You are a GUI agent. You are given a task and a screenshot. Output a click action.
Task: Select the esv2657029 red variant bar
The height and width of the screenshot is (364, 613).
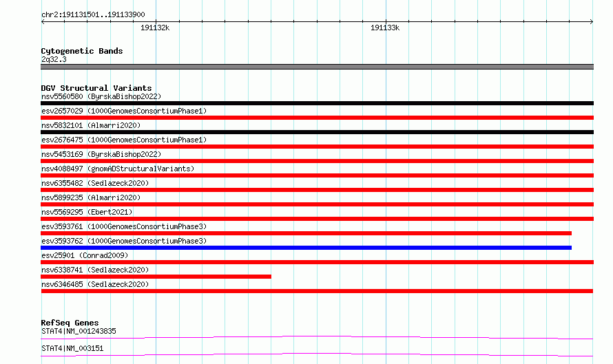(317, 118)
